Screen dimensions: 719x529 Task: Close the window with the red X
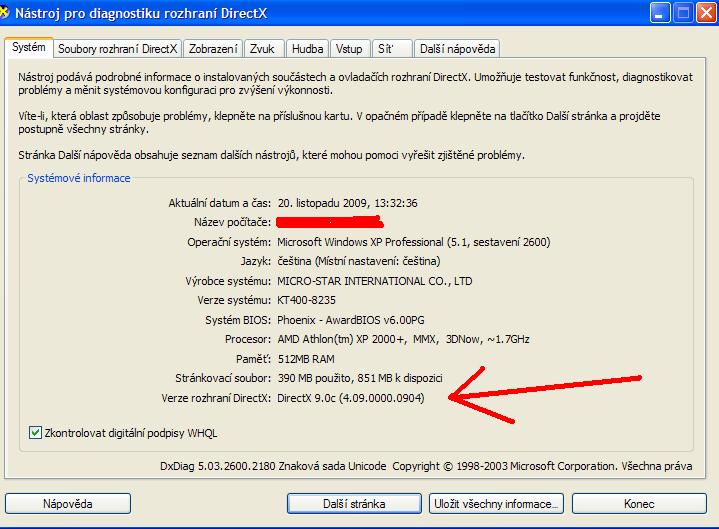(706, 13)
